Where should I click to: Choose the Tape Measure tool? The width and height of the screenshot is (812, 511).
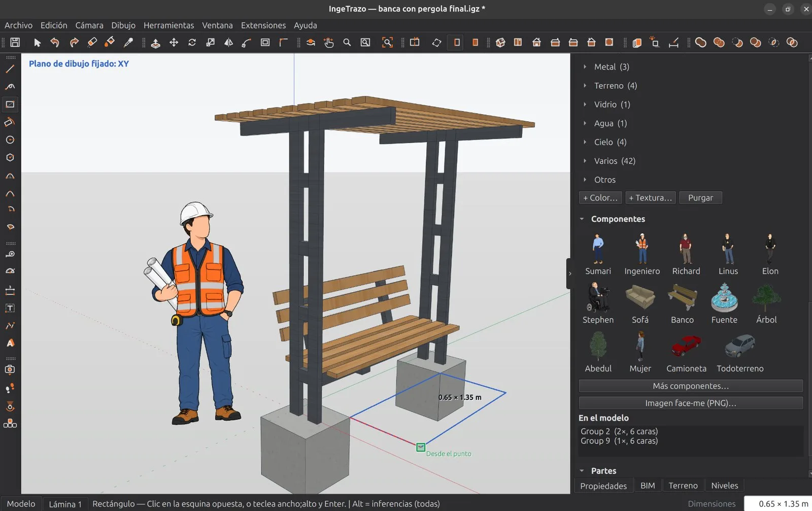tap(10, 254)
